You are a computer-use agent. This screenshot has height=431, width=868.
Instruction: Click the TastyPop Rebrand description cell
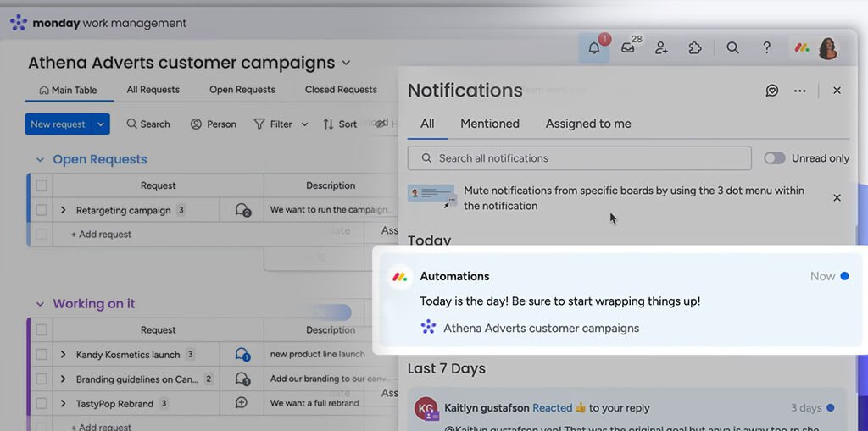coord(331,403)
